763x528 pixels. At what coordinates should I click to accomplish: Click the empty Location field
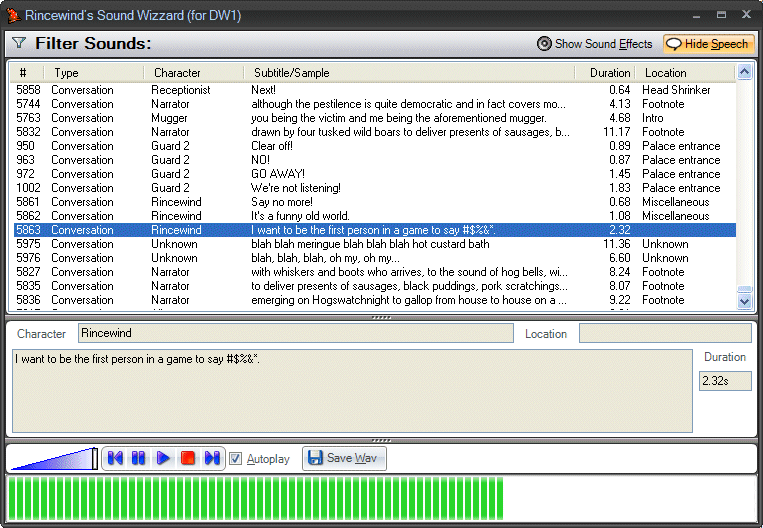coord(665,333)
